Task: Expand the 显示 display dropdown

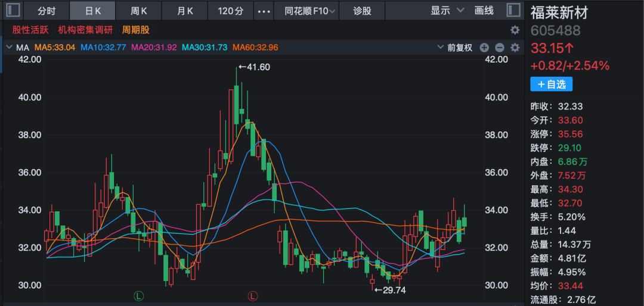Action: click(447, 11)
